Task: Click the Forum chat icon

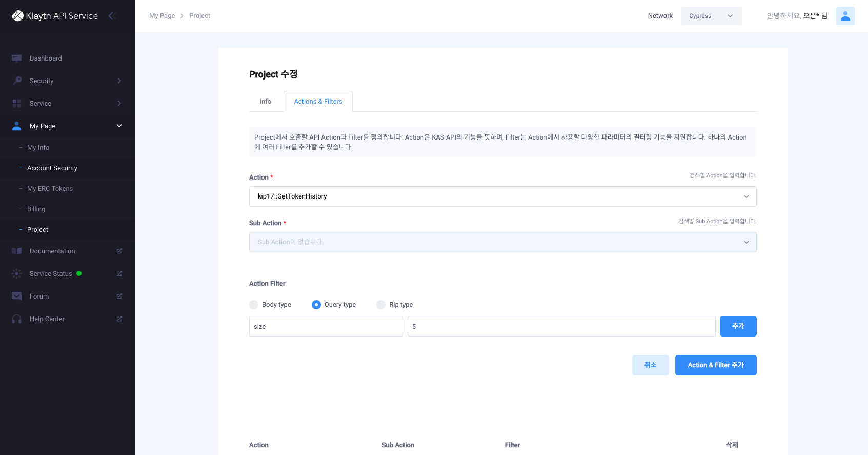Action: pyautogui.click(x=17, y=296)
